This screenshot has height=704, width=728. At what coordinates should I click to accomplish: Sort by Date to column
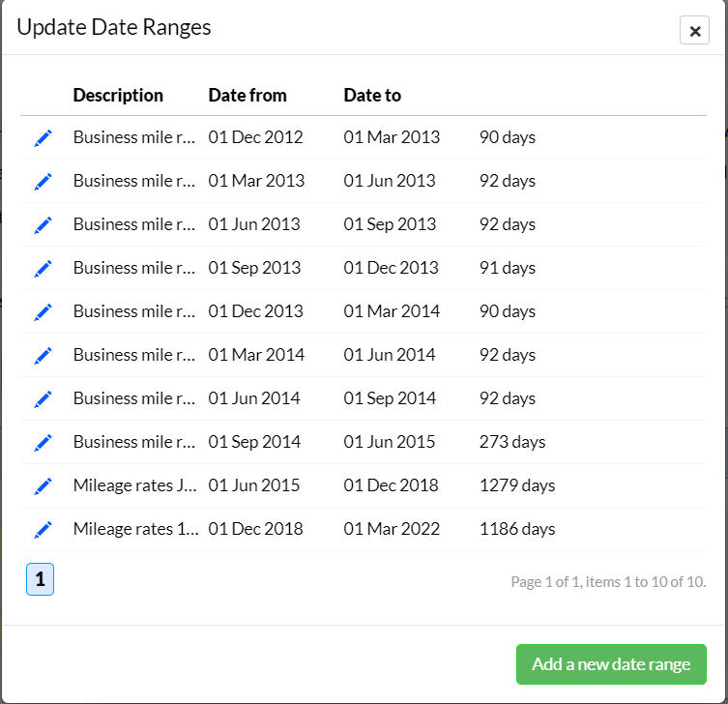[x=372, y=95]
